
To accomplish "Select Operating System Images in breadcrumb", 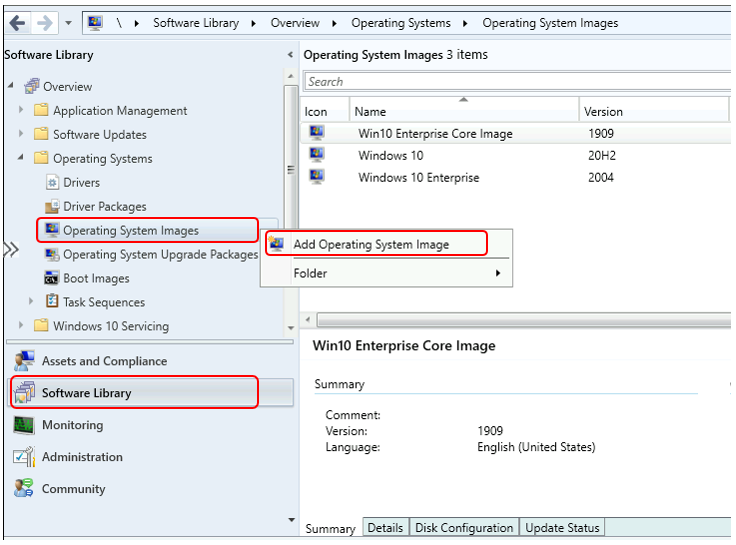I will [550, 23].
